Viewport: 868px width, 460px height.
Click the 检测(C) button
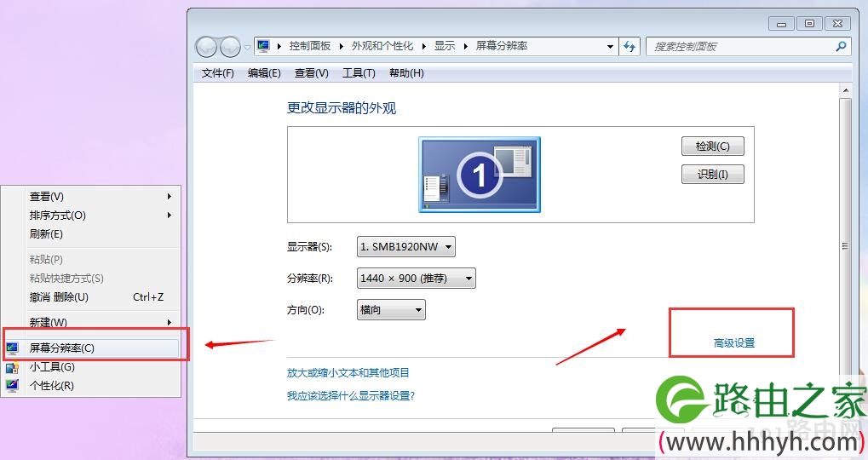pos(712,147)
